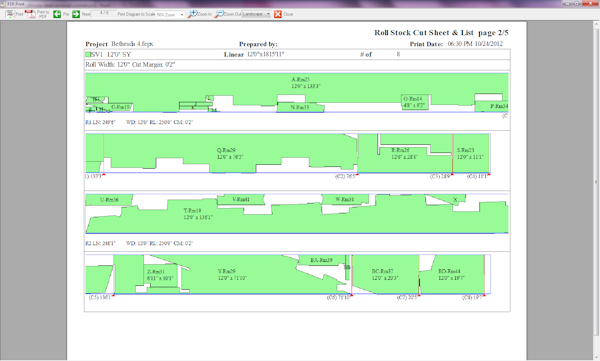Image resolution: width=600 pixels, height=361 pixels.
Task: Click the Zoom Out magnifier icon
Action: (x=218, y=14)
